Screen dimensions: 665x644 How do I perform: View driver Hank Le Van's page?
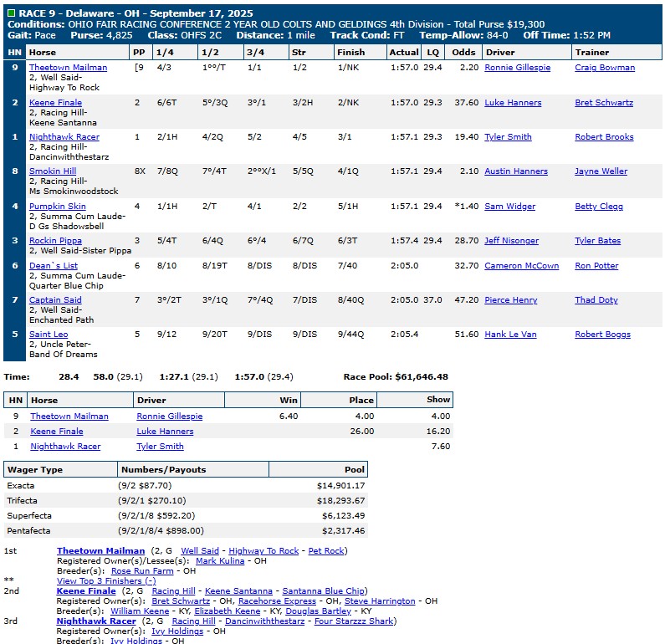[x=510, y=335]
